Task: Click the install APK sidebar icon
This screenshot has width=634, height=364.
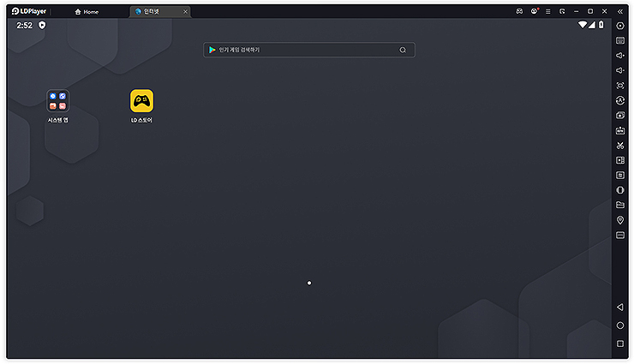Action: coord(619,130)
